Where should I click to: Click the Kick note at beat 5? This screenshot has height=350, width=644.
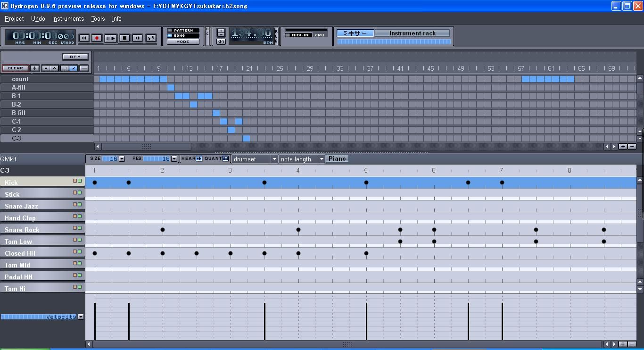tap(366, 183)
